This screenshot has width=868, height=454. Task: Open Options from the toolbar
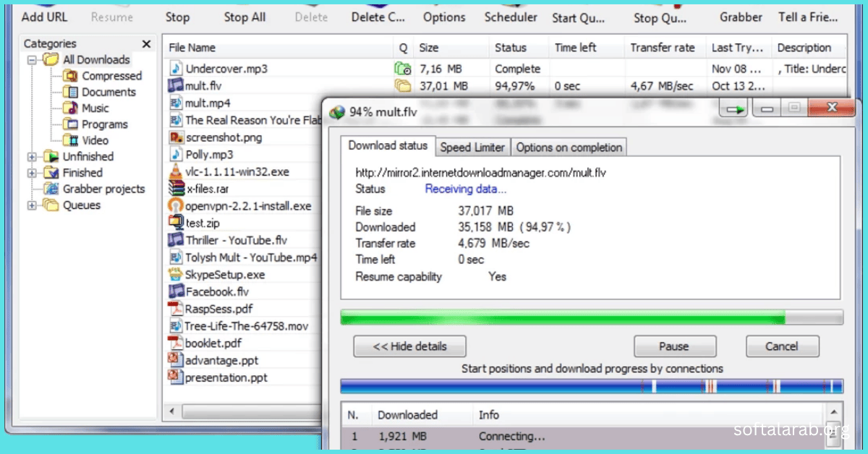click(x=444, y=17)
